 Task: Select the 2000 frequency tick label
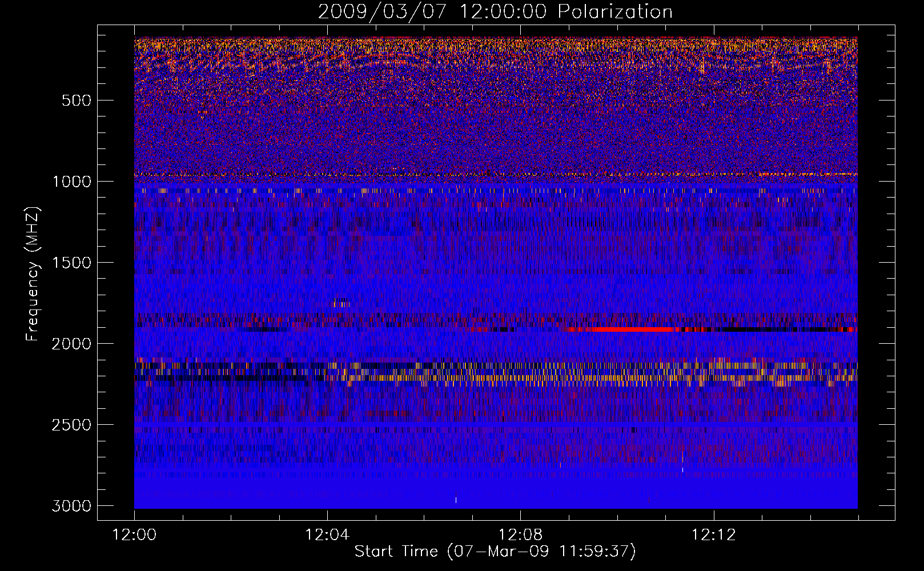71,344
